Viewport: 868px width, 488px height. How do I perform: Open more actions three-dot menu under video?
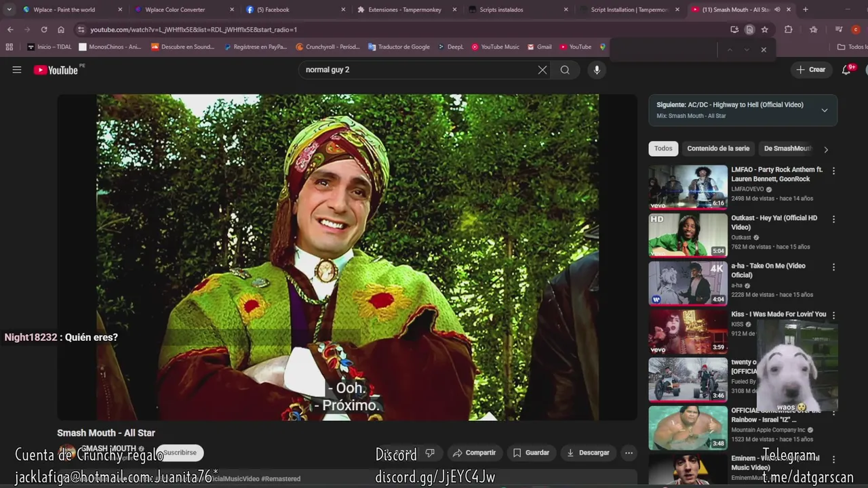point(629,453)
